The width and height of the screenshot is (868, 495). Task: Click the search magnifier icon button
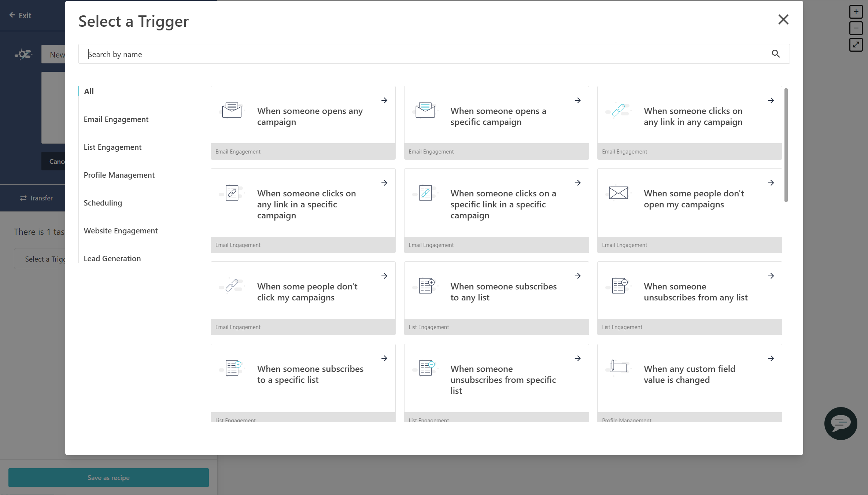pyautogui.click(x=776, y=53)
